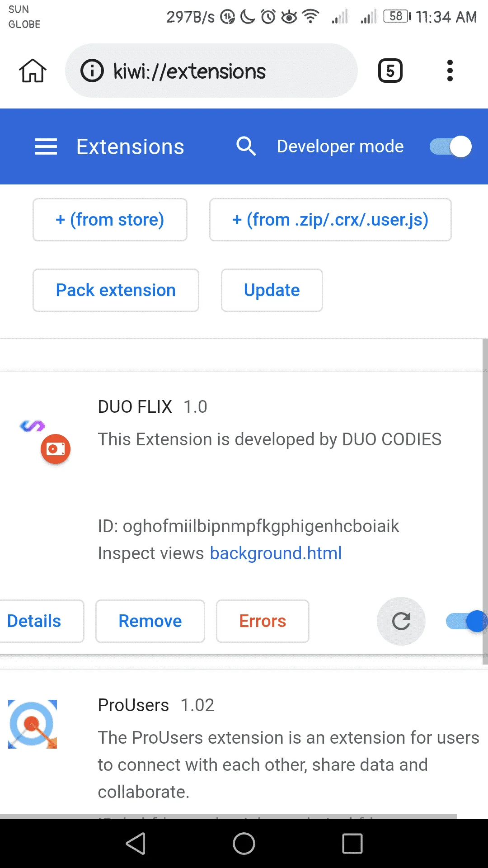Remove the DUO FLIX extension
The height and width of the screenshot is (868, 488).
(x=150, y=621)
